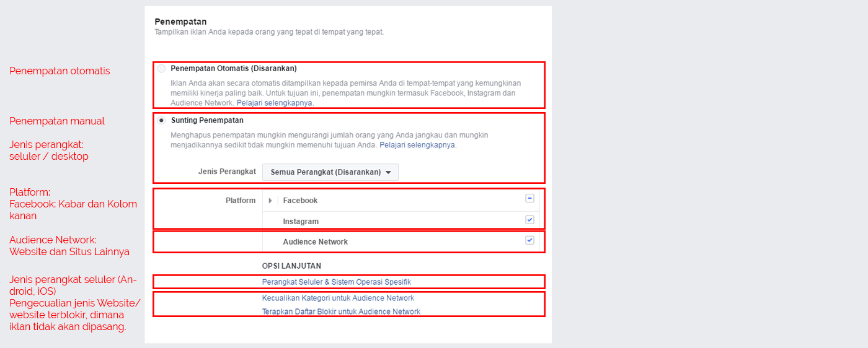Expand the Facebook platform triangle
The height and width of the screenshot is (348, 868).
click(x=270, y=201)
